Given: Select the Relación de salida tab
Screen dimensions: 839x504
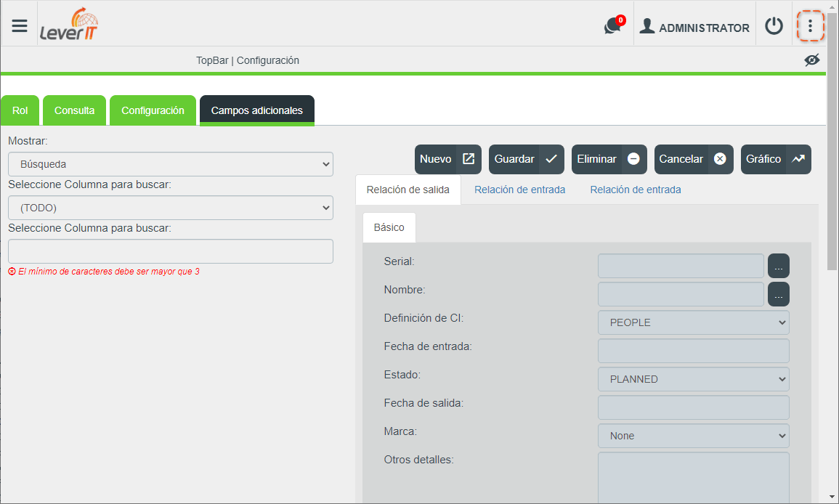Looking at the screenshot, I should coord(408,190).
